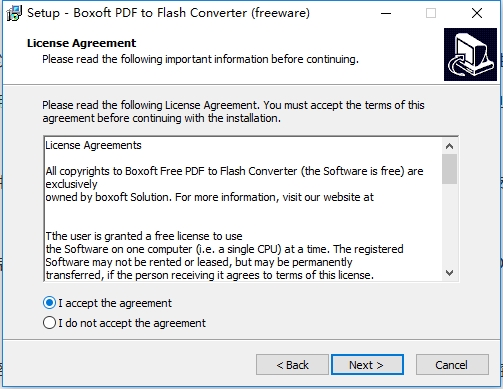This screenshot has height=389, width=503.
Task: Go to the previous step with Back
Action: [292, 365]
